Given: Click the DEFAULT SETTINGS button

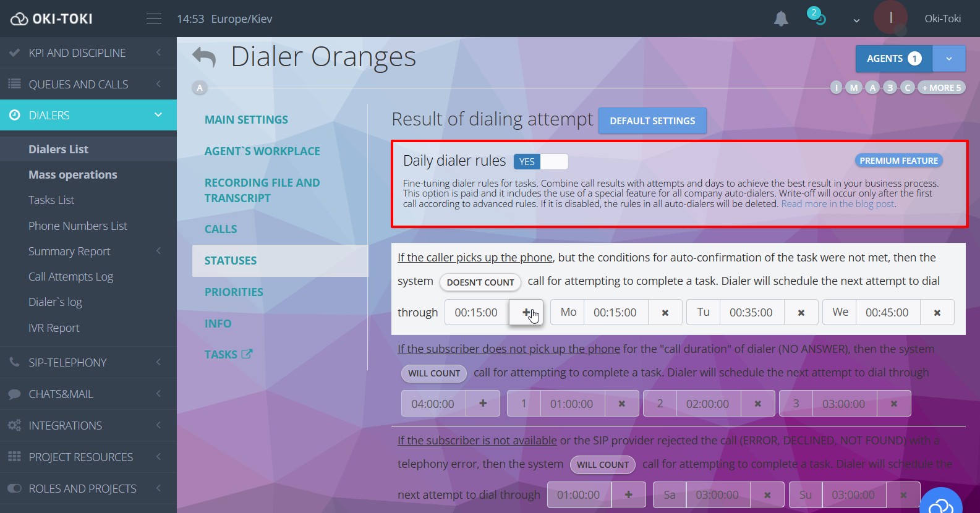Looking at the screenshot, I should 652,121.
